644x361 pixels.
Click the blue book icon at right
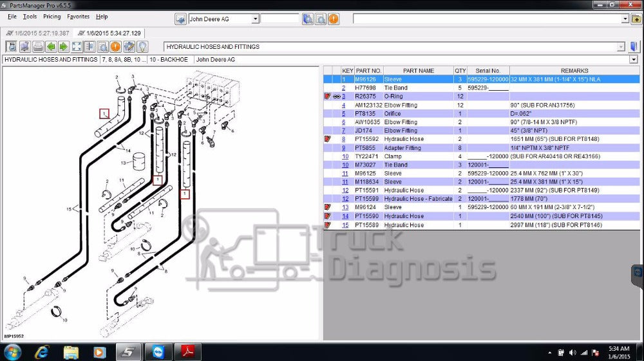point(634,46)
